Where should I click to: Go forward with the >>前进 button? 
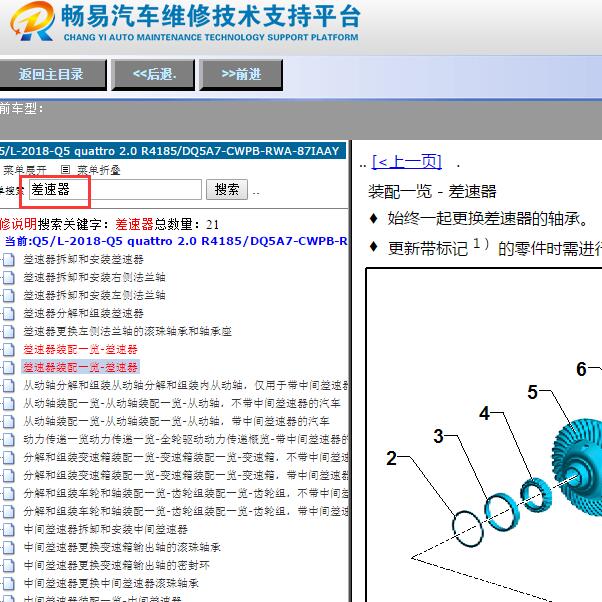241,74
